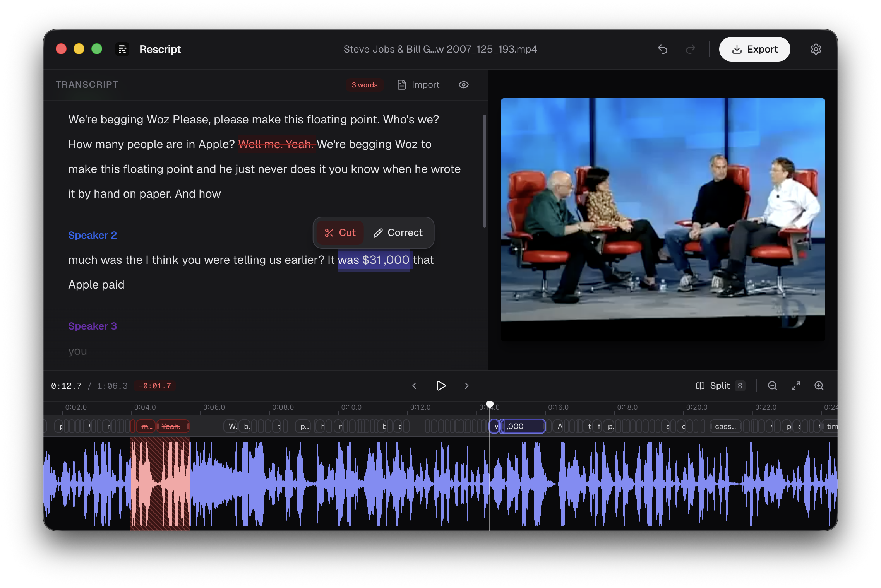Jump to previous word with left chevron

[414, 386]
